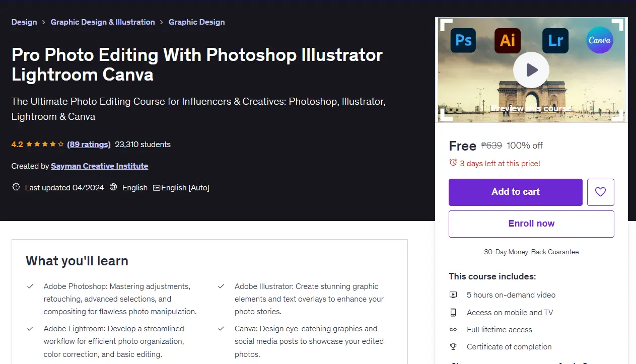Viewport: 636px width, 364px height.
Task: Click the 23,310 students text
Action: [143, 144]
